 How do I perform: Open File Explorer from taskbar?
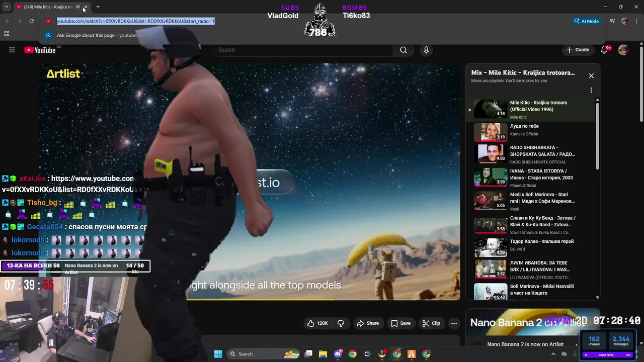[x=323, y=354]
